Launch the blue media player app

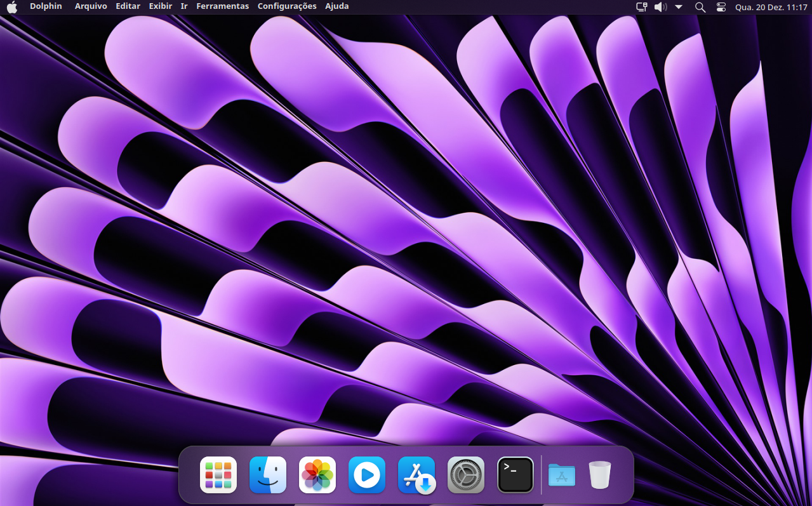[x=367, y=475]
